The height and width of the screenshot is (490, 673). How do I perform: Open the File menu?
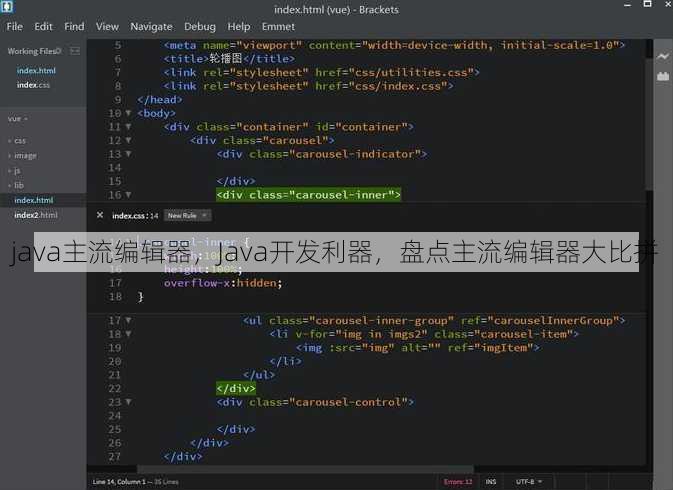15,27
